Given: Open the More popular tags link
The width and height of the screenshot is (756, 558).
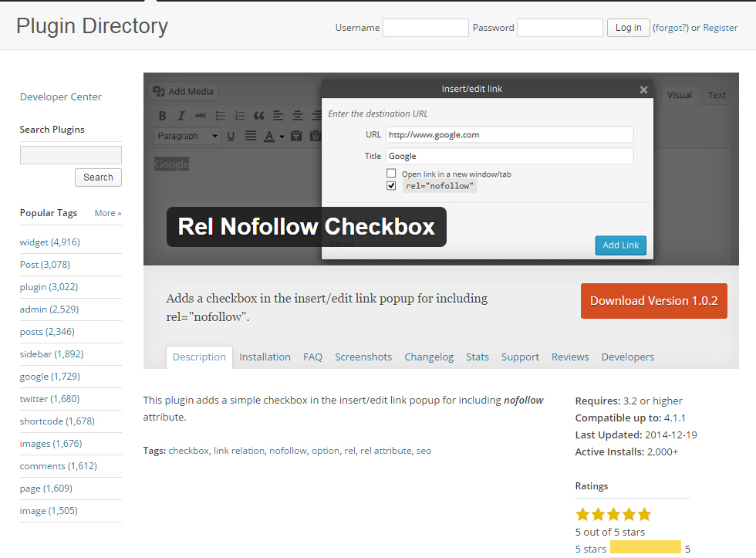Looking at the screenshot, I should [x=108, y=213].
